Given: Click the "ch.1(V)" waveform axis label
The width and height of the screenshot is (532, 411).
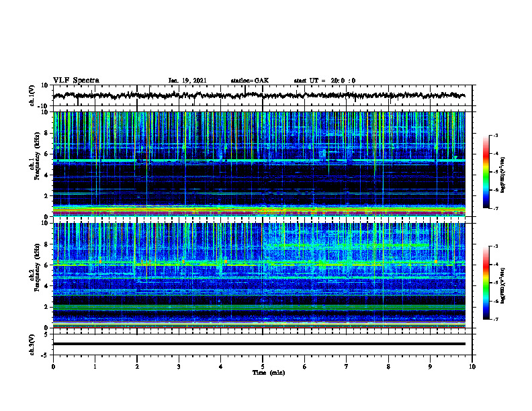Looking at the screenshot, I should 32,95.
